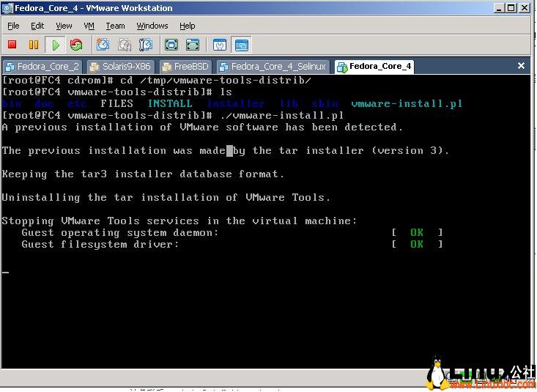This screenshot has height=392, width=537.
Task: Switch to the Fedora_Core_4_Selinux tab
Action: (273, 67)
